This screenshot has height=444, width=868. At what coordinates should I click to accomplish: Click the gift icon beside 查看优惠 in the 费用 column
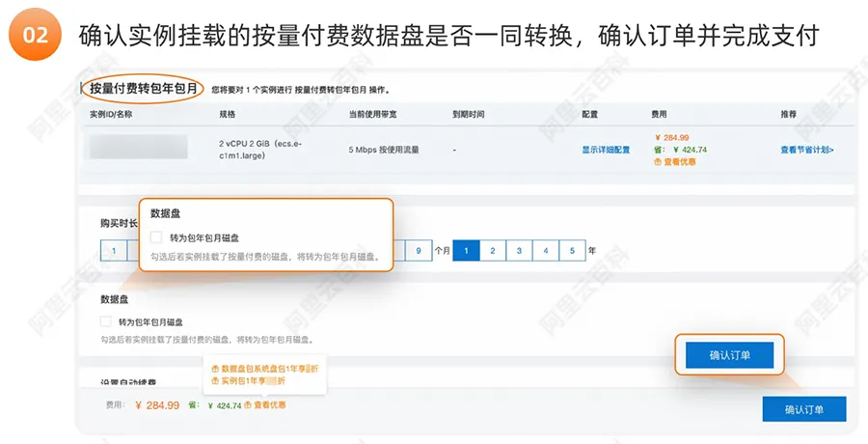click(658, 162)
